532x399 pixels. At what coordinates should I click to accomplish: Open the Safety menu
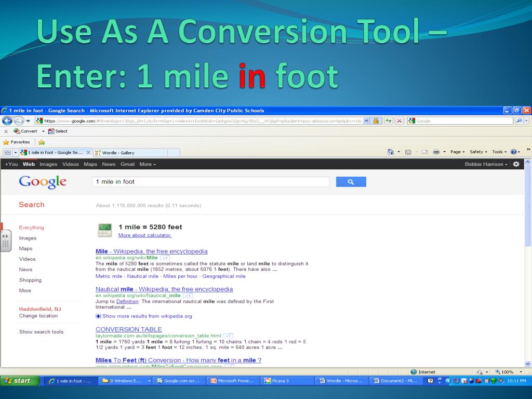(478, 152)
